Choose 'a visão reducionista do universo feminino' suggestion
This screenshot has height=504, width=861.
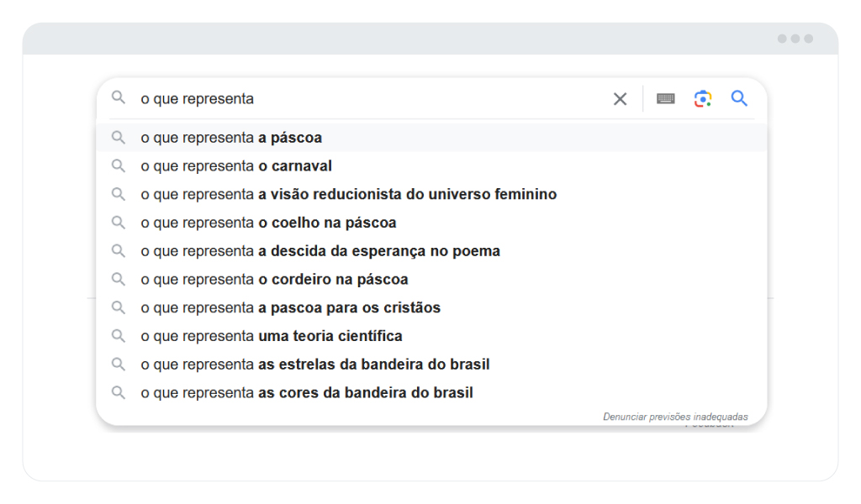coord(431,194)
